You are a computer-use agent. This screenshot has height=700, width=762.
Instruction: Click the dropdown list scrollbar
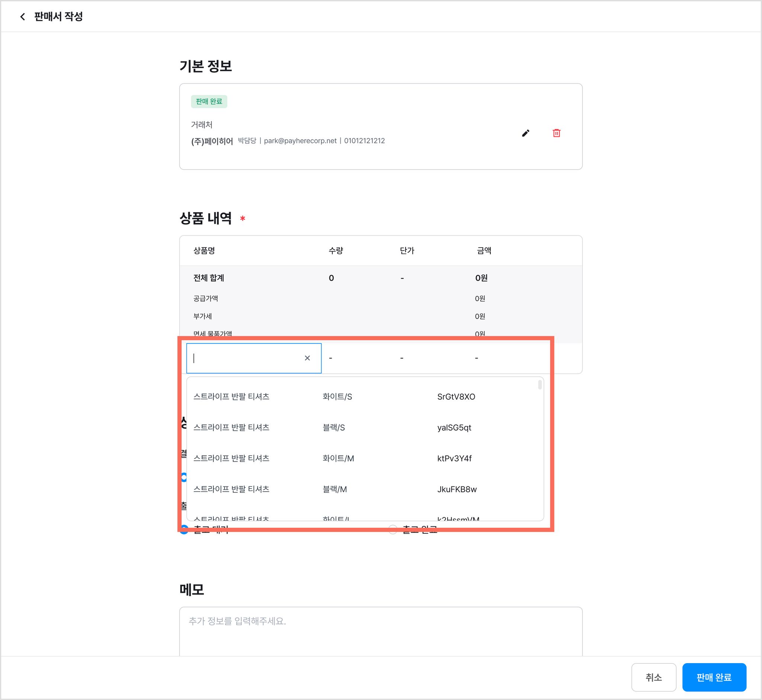(x=540, y=385)
